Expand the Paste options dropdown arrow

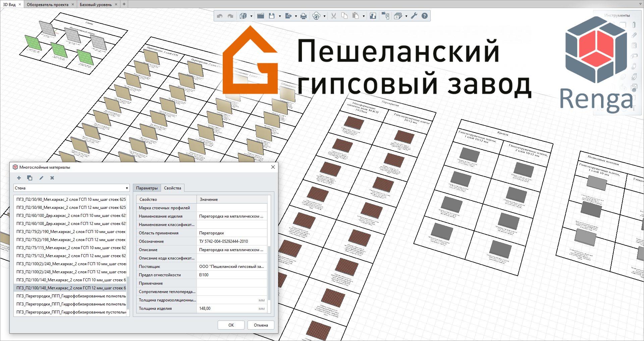364,16
